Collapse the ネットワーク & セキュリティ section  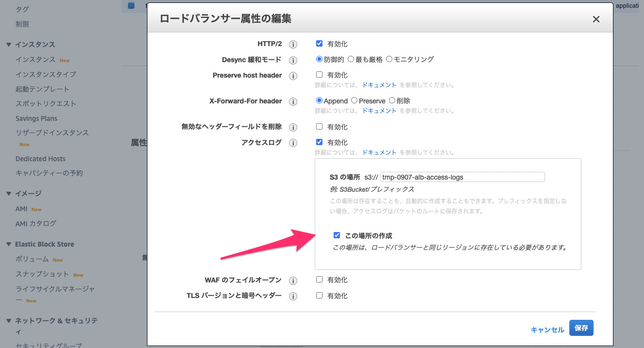9,321
